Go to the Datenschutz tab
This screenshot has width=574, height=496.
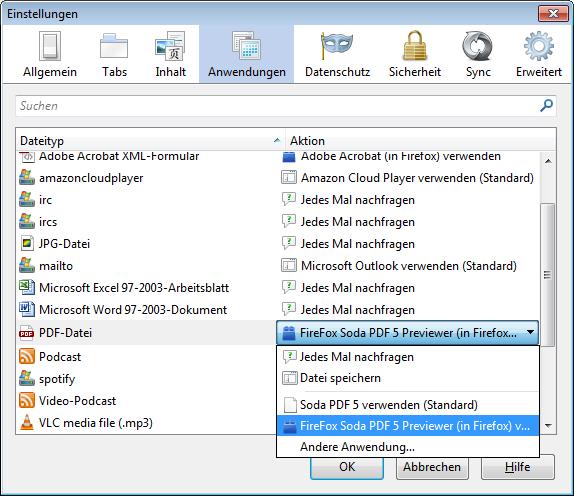tap(337, 55)
